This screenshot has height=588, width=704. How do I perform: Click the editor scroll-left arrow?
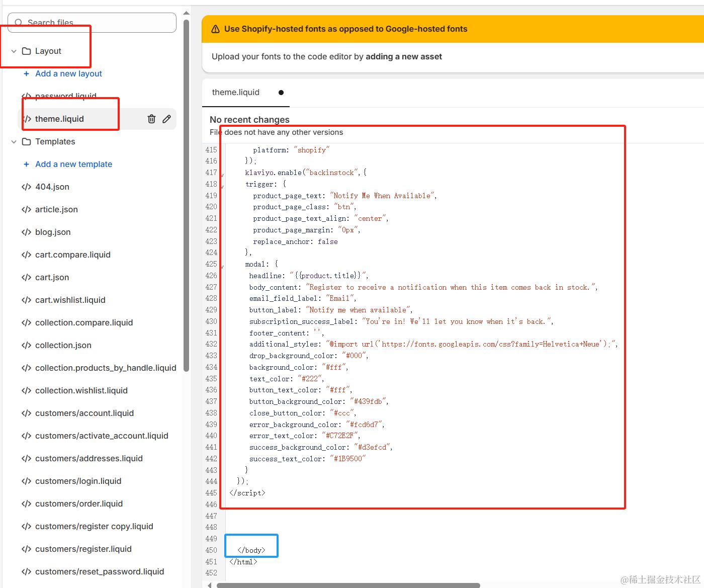(209, 585)
